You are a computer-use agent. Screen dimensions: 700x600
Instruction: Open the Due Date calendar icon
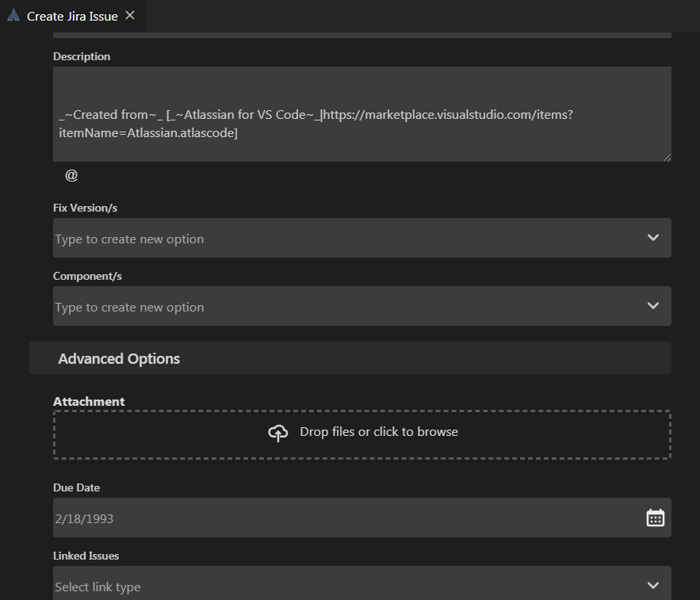pos(656,518)
